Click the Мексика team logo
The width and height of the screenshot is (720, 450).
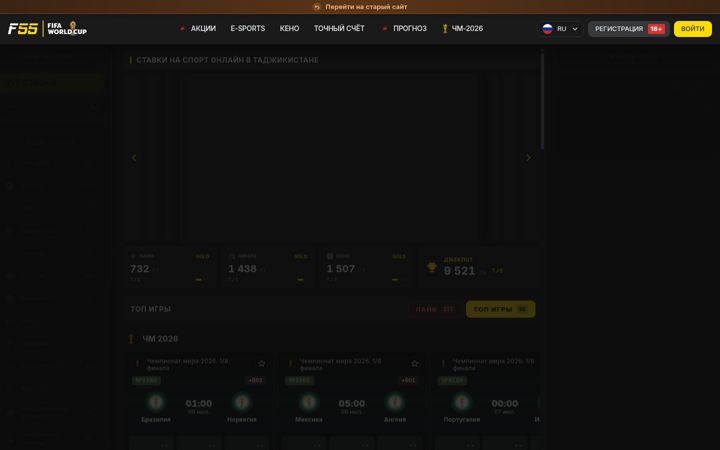(x=309, y=402)
